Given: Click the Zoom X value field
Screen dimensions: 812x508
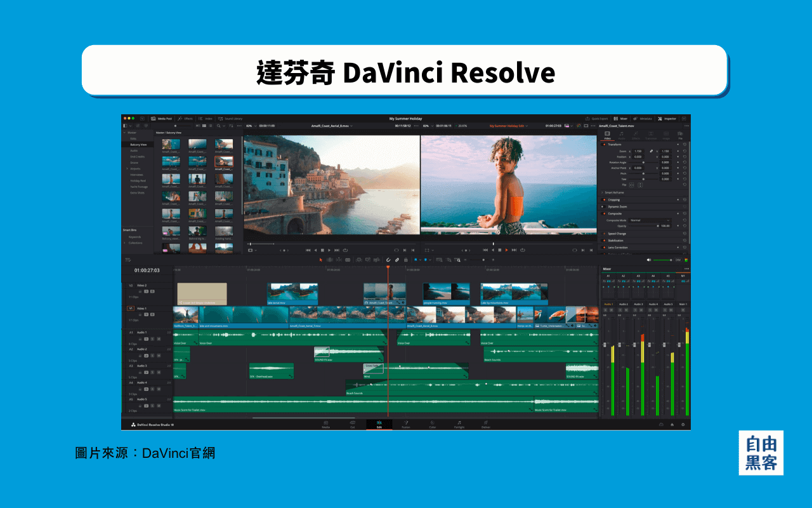Looking at the screenshot, I should (x=638, y=151).
